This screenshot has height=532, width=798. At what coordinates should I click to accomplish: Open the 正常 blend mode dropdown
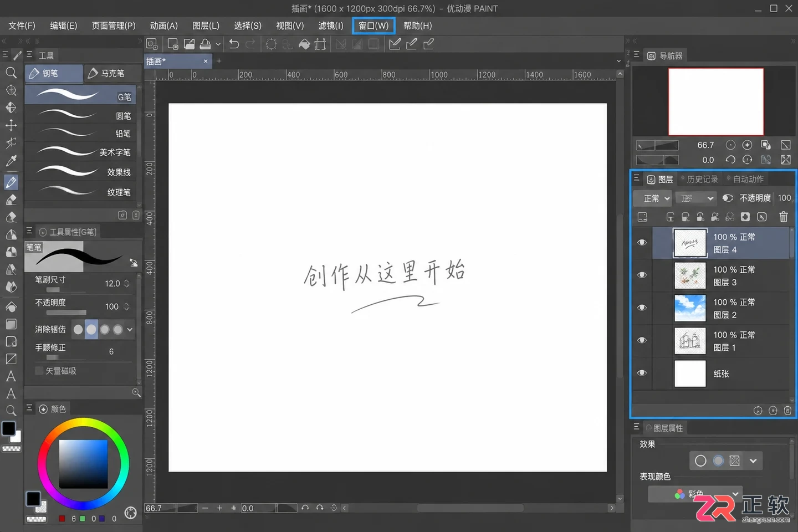click(653, 198)
